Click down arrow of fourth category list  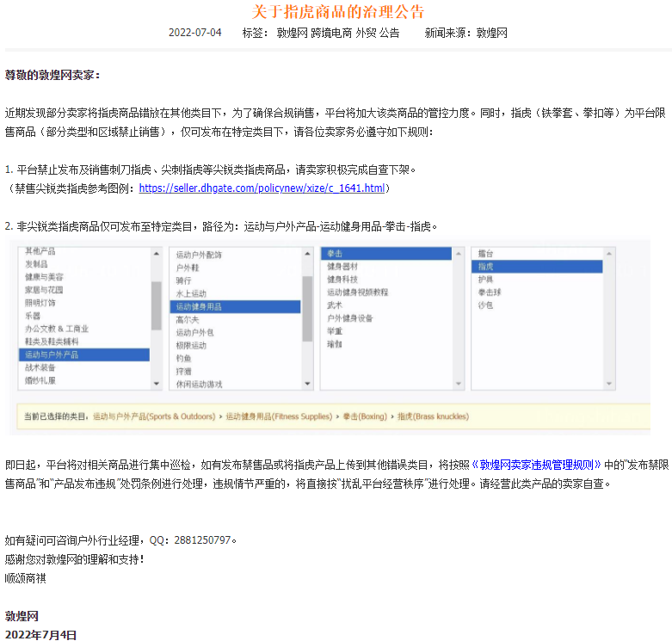[609, 384]
